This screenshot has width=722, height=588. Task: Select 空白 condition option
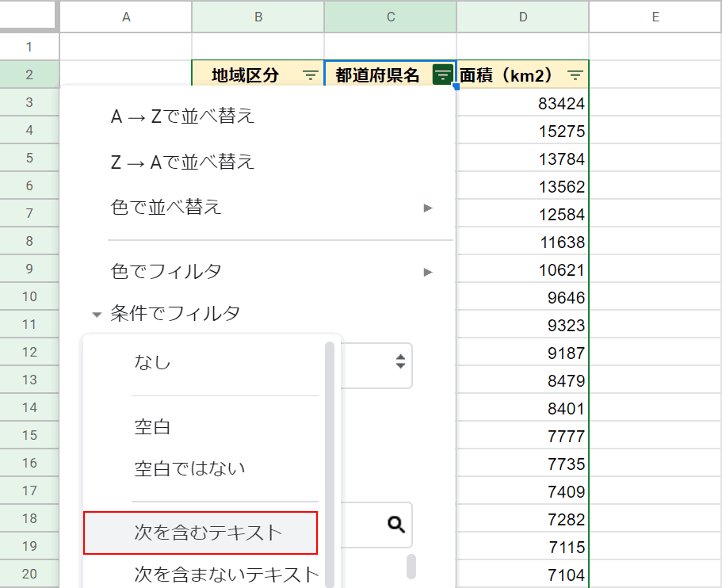point(152,427)
